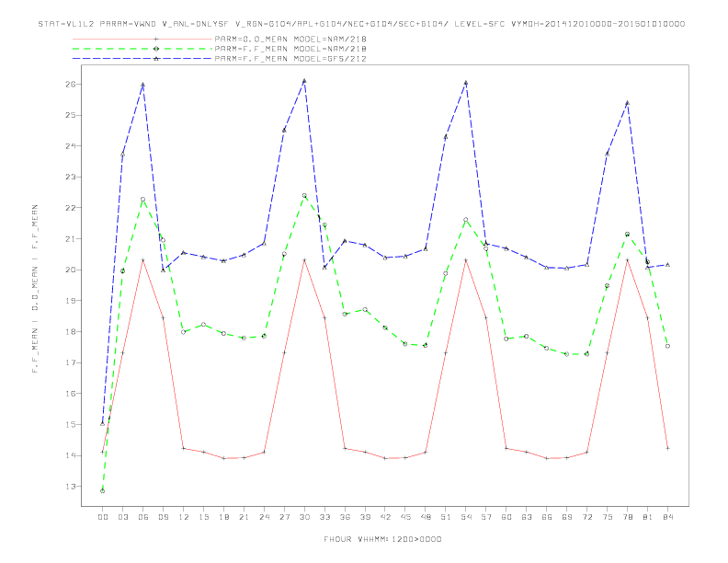Click the vertical y-axis label F.F_MEAN | O.O_MEAN
Screen dimensions: 728x563
[x=35, y=289]
